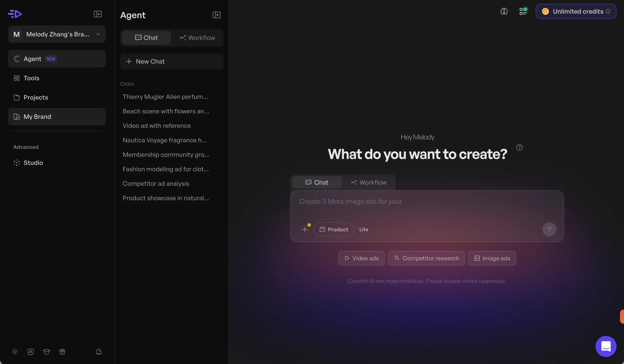Open Projects in the sidebar
The height and width of the screenshot is (364, 624).
[x=57, y=97]
